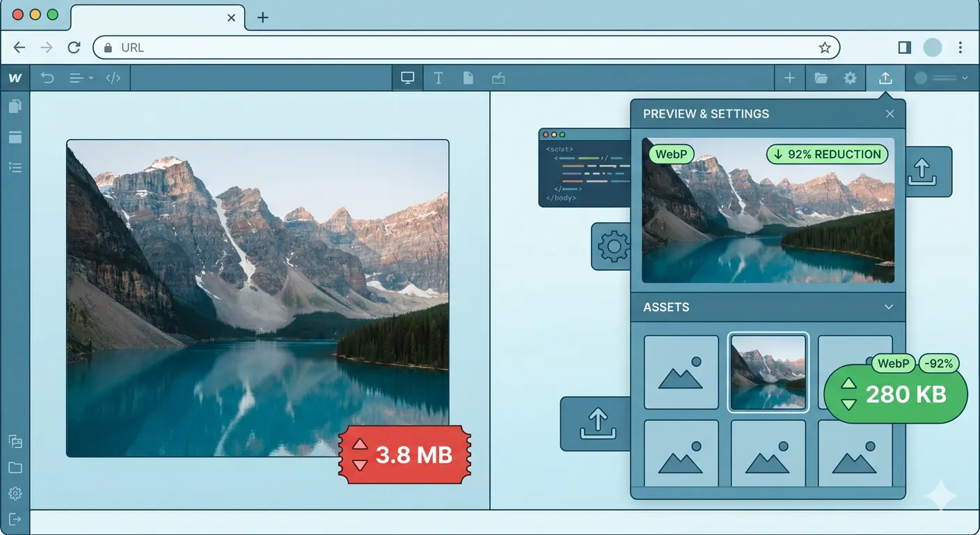Image resolution: width=980 pixels, height=535 pixels.
Task: Open files using the folder icon
Action: pos(819,78)
